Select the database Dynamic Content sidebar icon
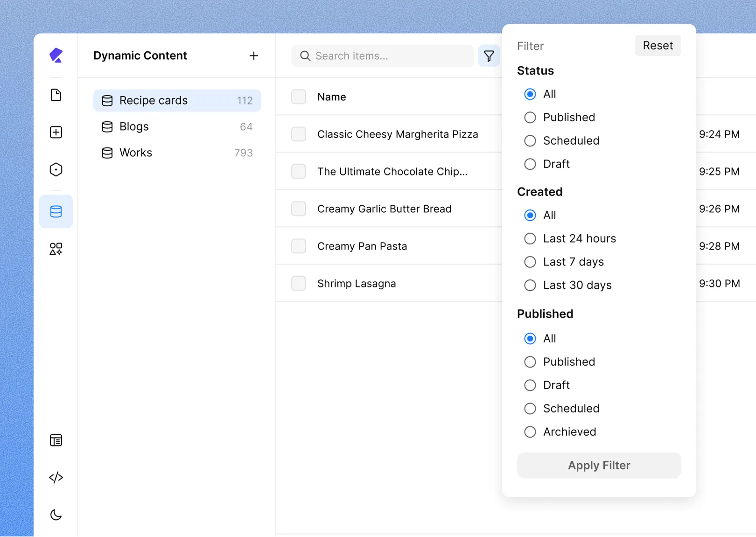 pyautogui.click(x=56, y=211)
